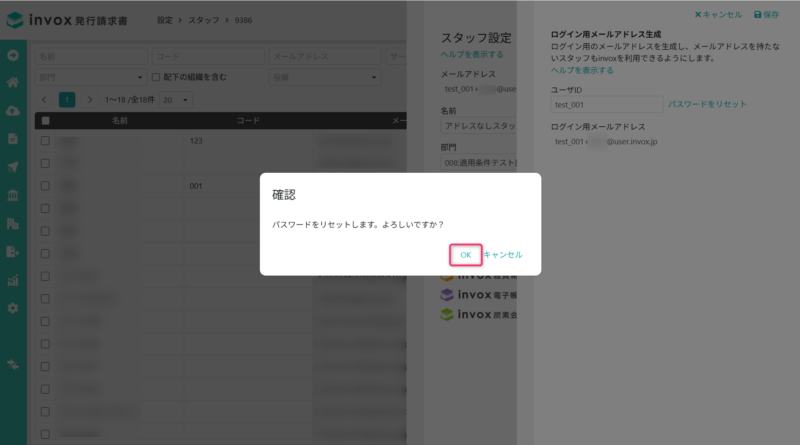Focus the メールアドレス search filter field
Screen dimensions: 800x445
click(325, 56)
